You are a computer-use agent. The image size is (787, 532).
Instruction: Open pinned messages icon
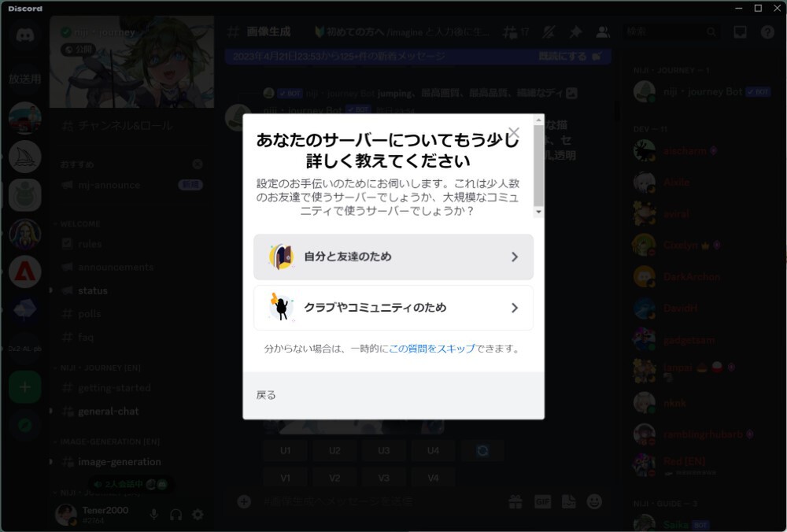tap(576, 32)
